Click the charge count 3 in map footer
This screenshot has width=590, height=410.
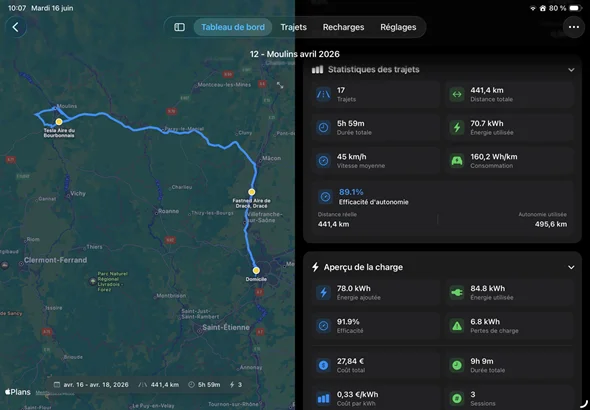[236, 385]
